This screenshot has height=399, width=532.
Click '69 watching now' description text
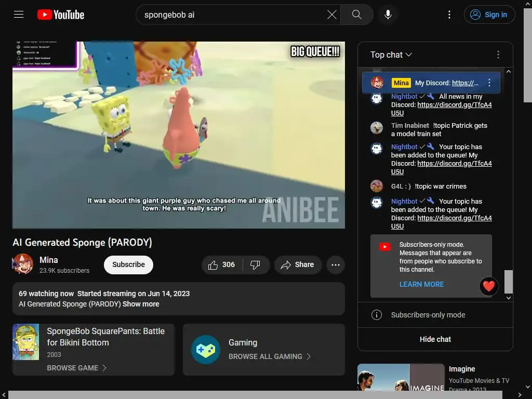coord(46,294)
